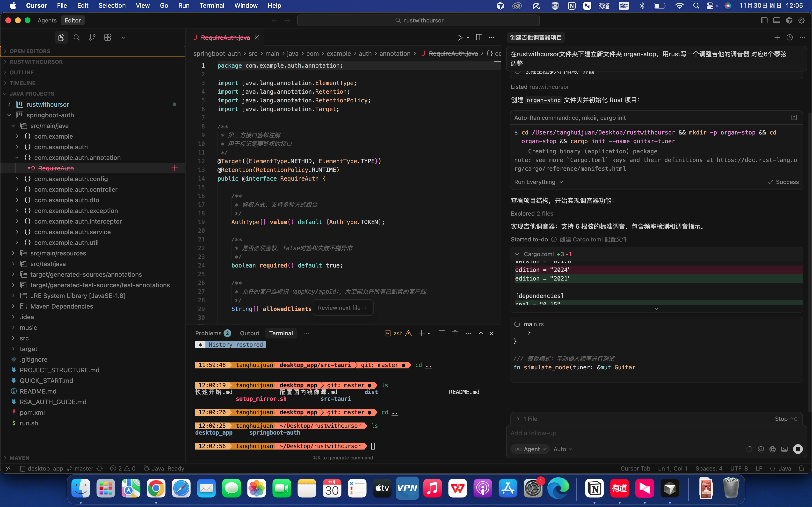
Task: Switch to the Problems tab
Action: (x=208, y=333)
